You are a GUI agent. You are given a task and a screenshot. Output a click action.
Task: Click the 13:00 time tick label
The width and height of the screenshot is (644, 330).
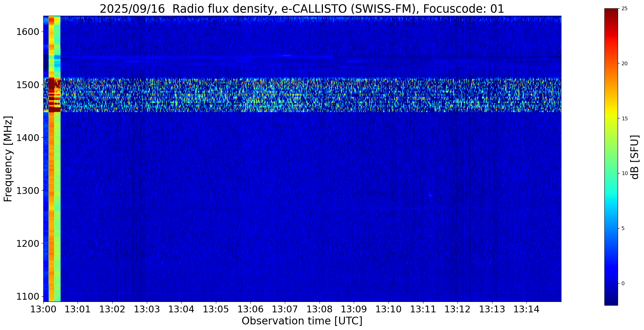coord(43,309)
